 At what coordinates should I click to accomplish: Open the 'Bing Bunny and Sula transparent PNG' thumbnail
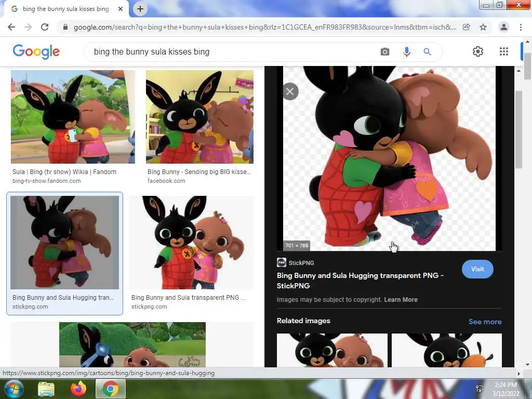[191, 243]
